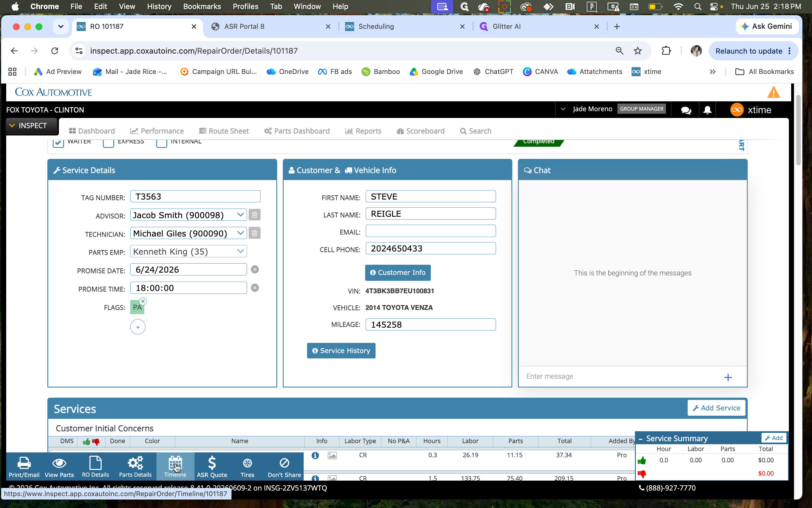The image size is (812, 508).
Task: Open the TECHNICIAN dropdown
Action: [x=188, y=233]
